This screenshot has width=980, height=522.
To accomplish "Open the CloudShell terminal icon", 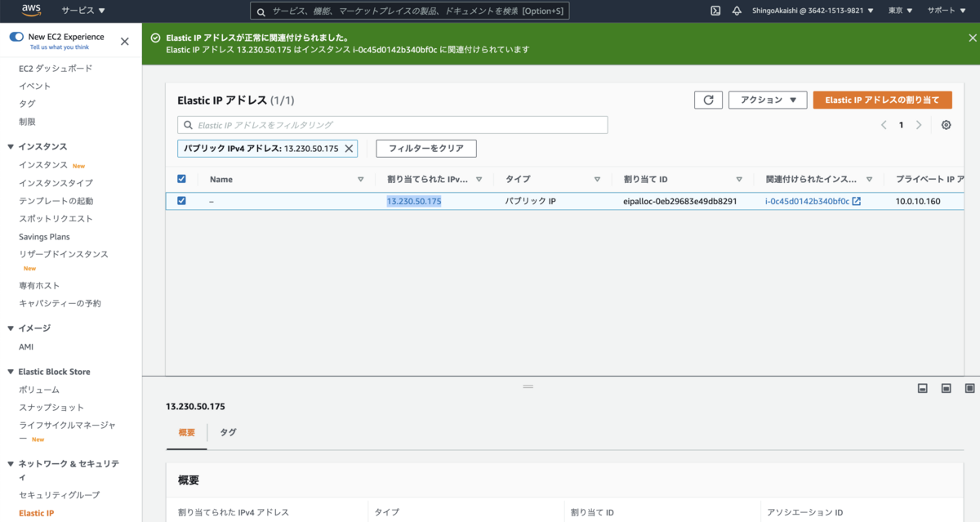I will click(x=715, y=11).
